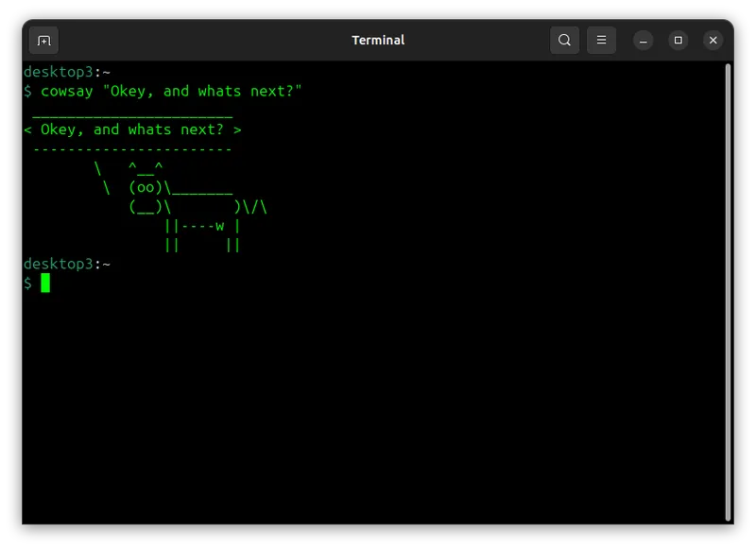Close the Terminal window

713,41
